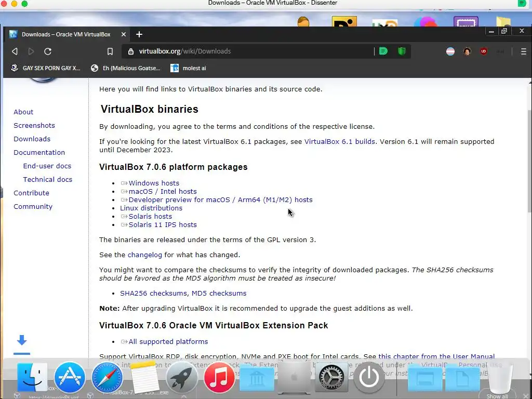
Task: Open 'this chapter from the User Manual' link
Action: click(436, 356)
